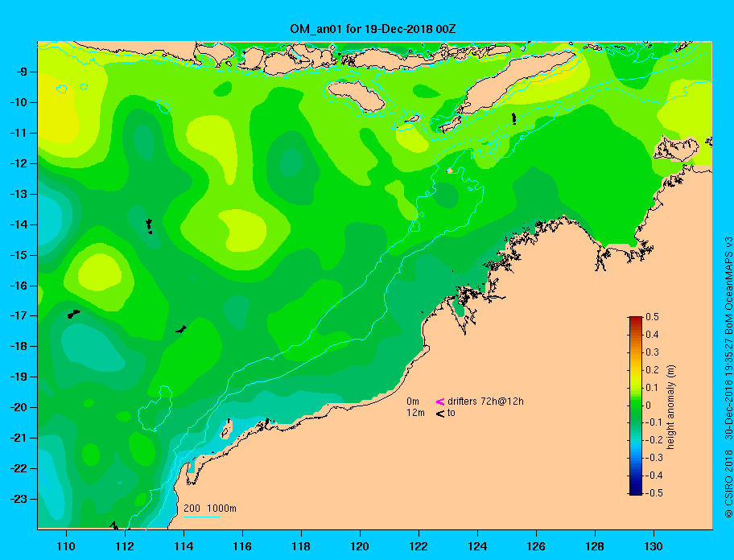Click the 'to' legend label
This screenshot has height=560, width=734.
click(x=452, y=413)
